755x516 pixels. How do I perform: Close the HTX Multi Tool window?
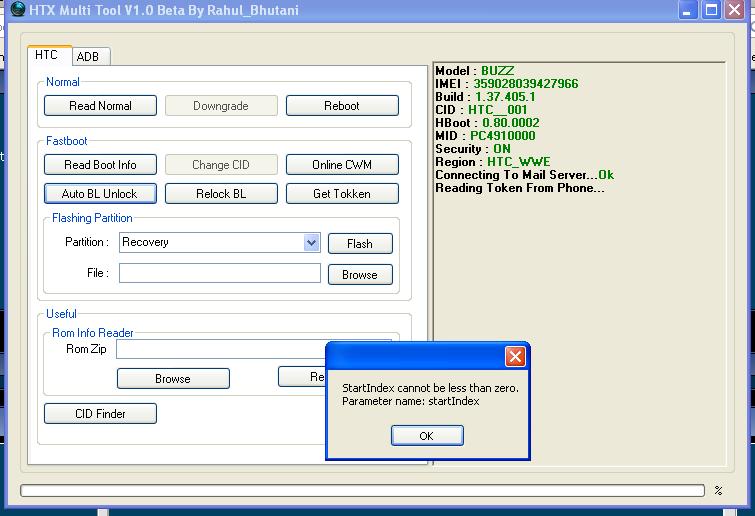point(735,10)
